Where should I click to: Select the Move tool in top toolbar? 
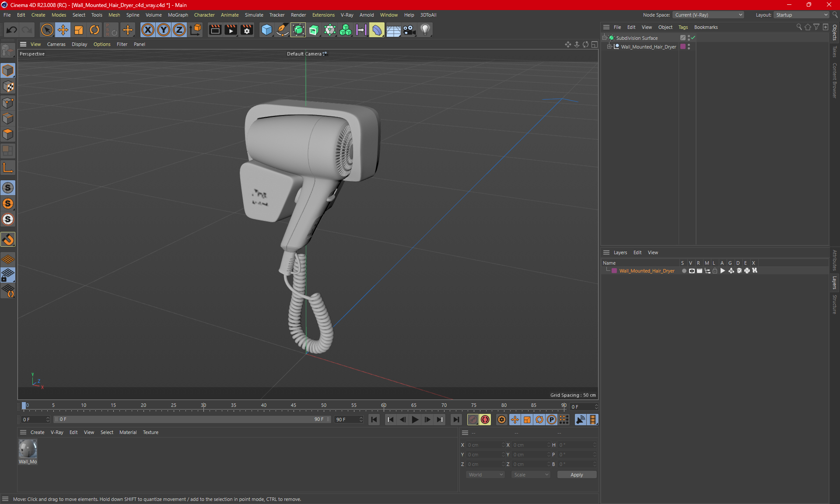click(63, 30)
